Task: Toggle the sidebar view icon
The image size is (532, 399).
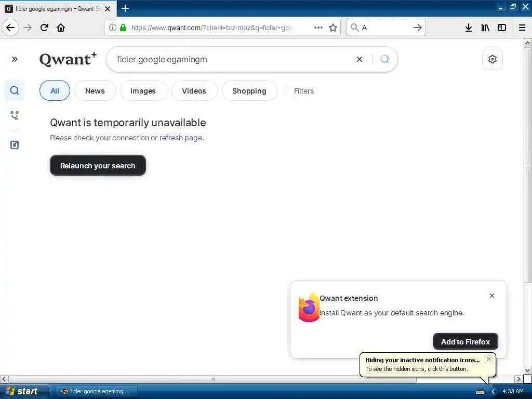Action: [502, 28]
